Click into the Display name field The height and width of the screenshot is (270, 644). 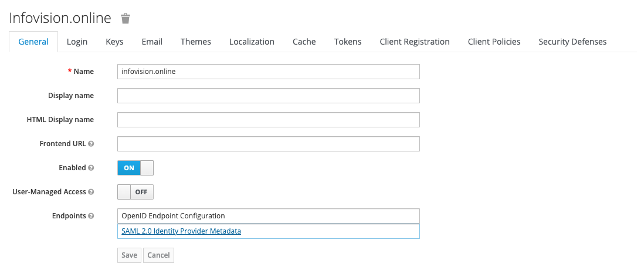tap(268, 96)
